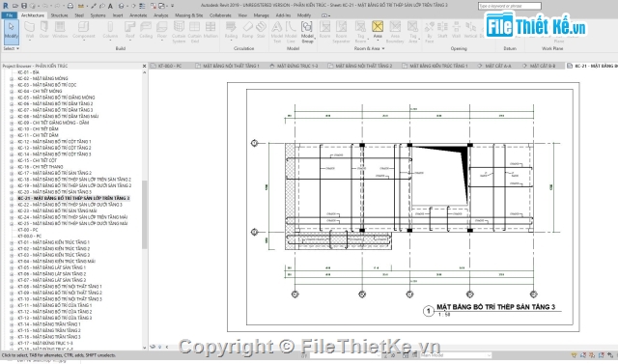Screen dimensions: 618x364
Task: Activate the Area tool
Action: click(378, 30)
